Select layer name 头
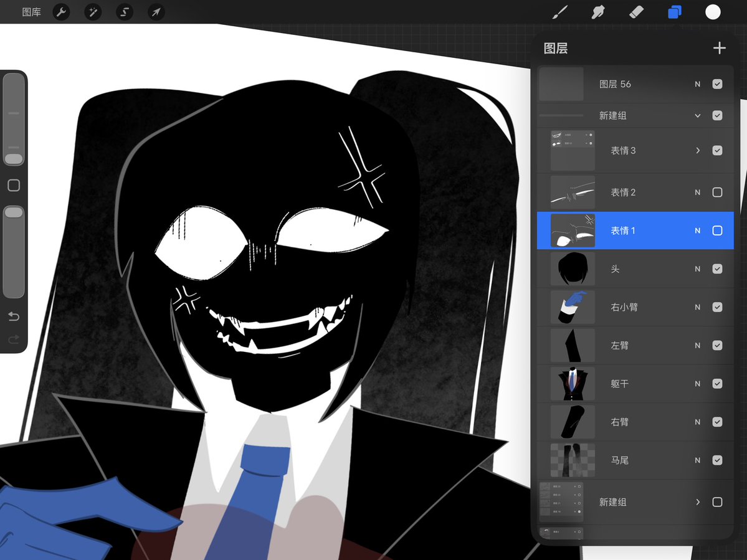Viewport: 747px width, 560px height. (x=615, y=269)
